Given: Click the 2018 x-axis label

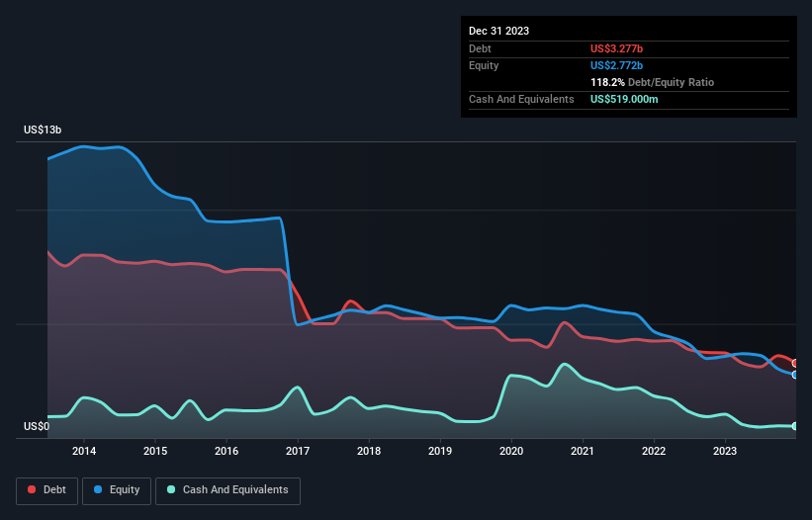Looking at the screenshot, I should click(369, 451).
